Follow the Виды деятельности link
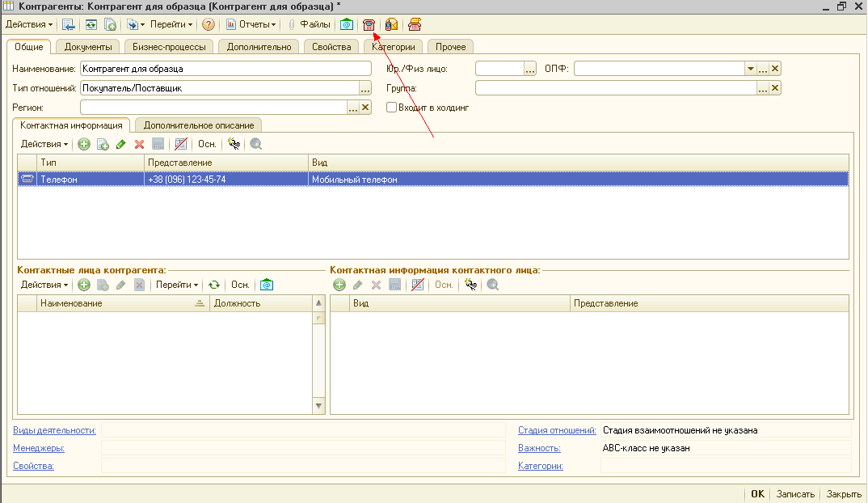The image size is (868, 503). point(54,430)
